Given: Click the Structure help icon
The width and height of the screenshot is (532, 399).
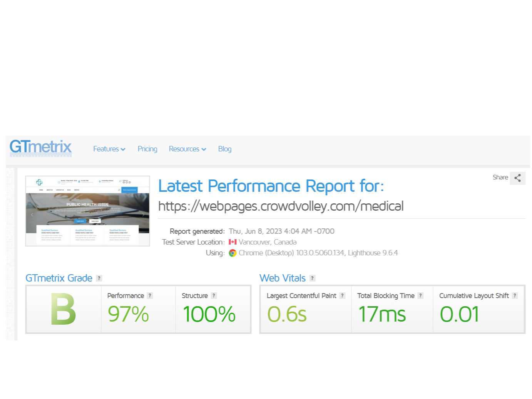Looking at the screenshot, I should pyautogui.click(x=214, y=295).
